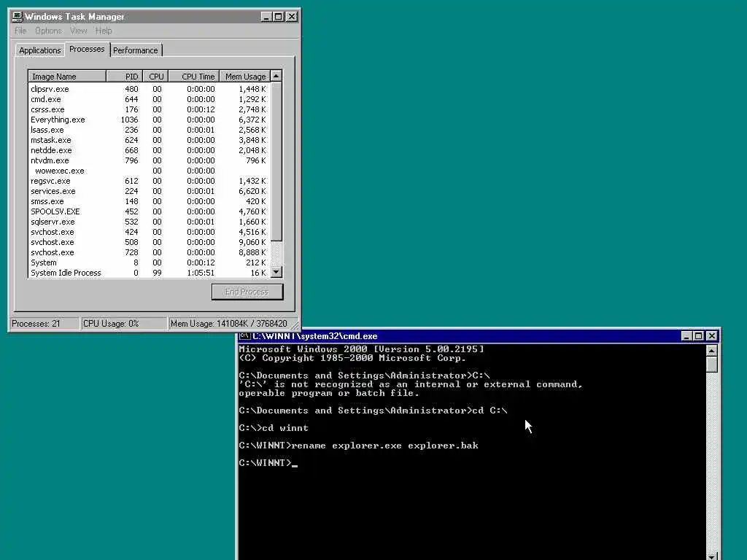Maximize the Task Manager window
The height and width of the screenshot is (560, 747).
click(x=278, y=17)
